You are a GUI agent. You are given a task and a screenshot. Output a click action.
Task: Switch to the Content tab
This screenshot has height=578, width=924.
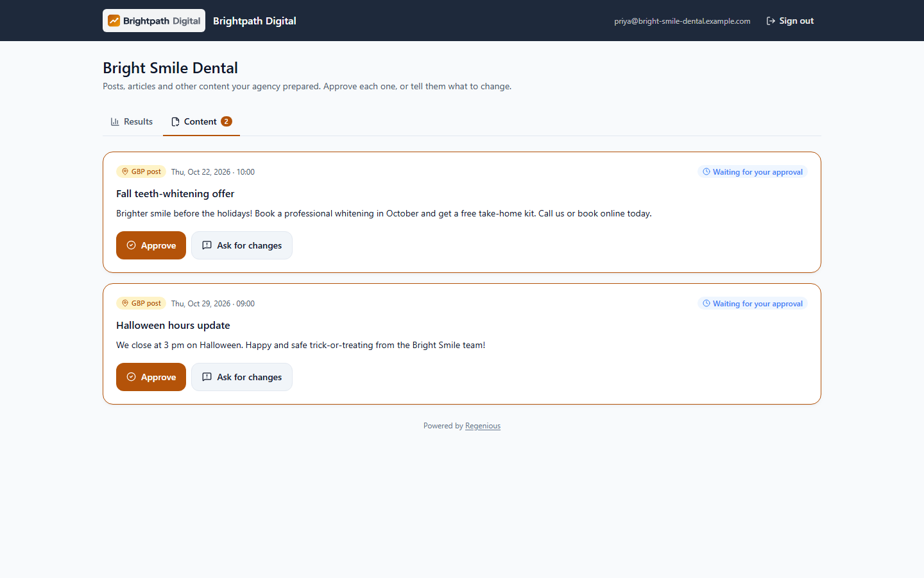click(201, 121)
